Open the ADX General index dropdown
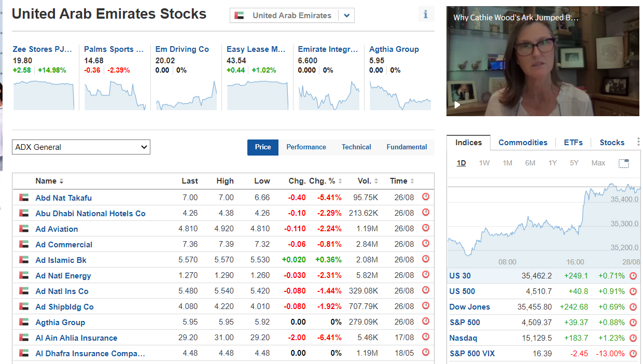The height and width of the screenshot is (364, 643). (81, 147)
